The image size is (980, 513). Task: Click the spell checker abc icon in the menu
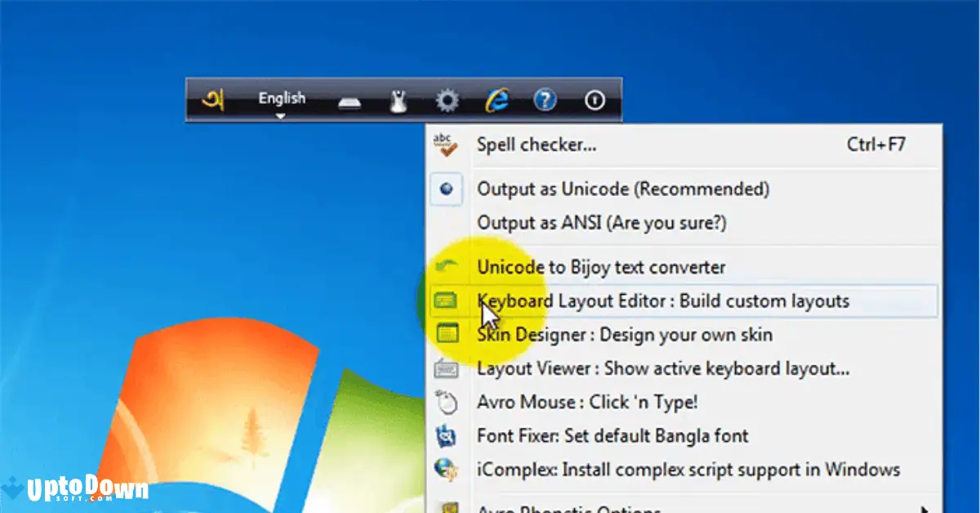click(446, 144)
